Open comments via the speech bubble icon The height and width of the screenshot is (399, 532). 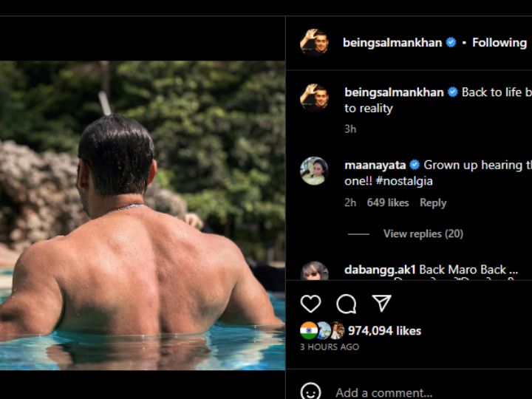pyautogui.click(x=346, y=304)
